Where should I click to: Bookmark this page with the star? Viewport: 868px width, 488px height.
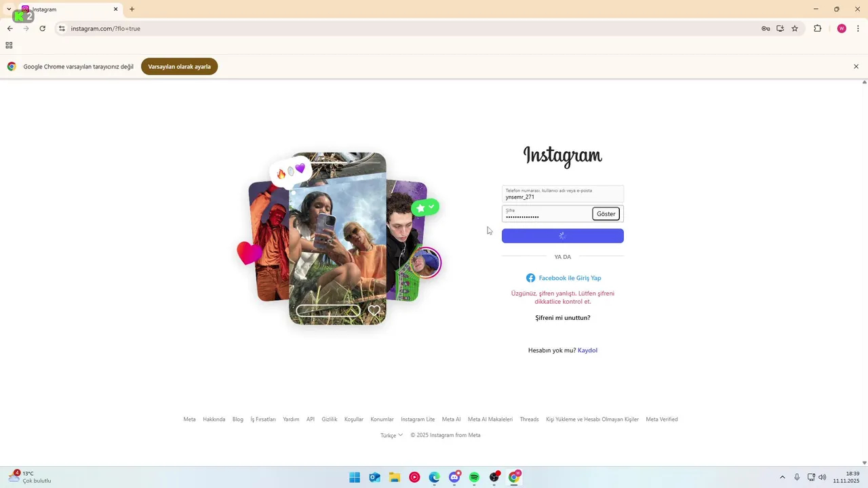coord(795,28)
